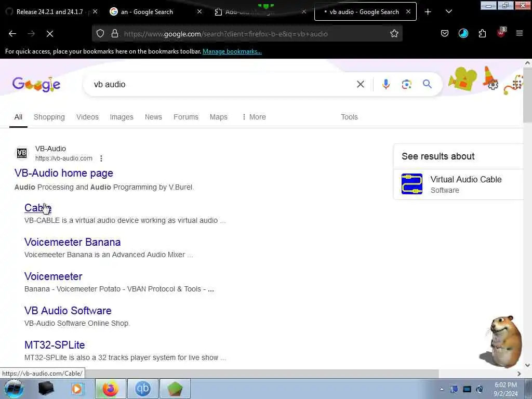Click the Virtual Audio Cable thumbnail image
The image size is (532, 399).
tap(412, 183)
